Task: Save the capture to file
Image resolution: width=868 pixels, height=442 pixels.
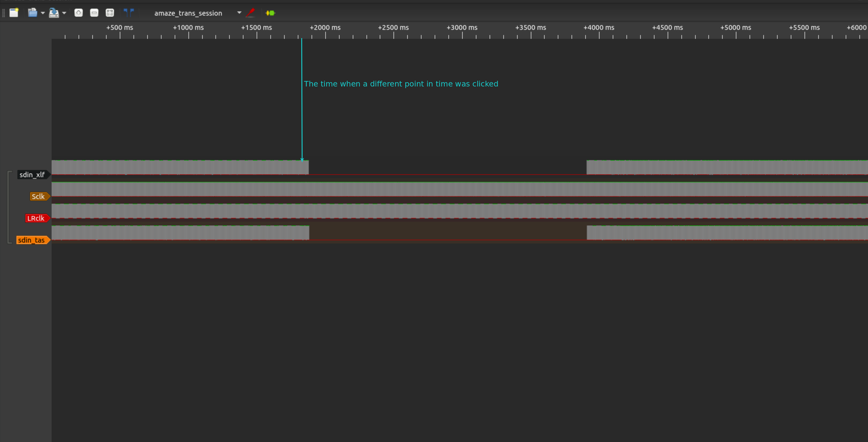Action: 54,13
